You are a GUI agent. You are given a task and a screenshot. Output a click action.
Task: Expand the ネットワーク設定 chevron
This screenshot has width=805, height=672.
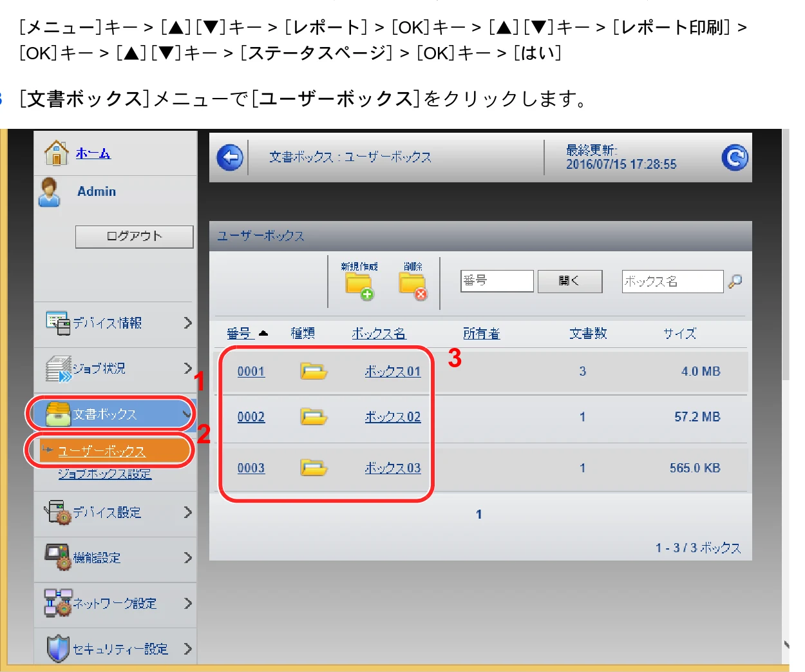pyautogui.click(x=187, y=603)
